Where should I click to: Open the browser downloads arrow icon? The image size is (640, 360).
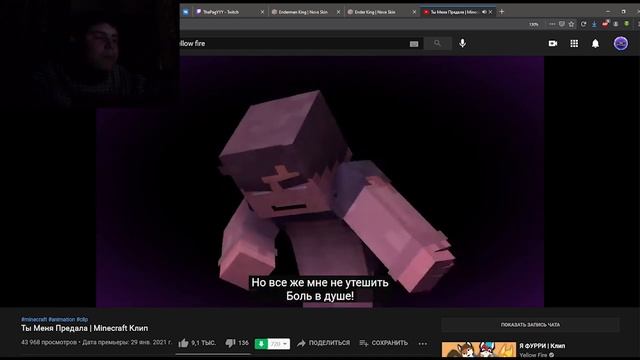[x=594, y=24]
